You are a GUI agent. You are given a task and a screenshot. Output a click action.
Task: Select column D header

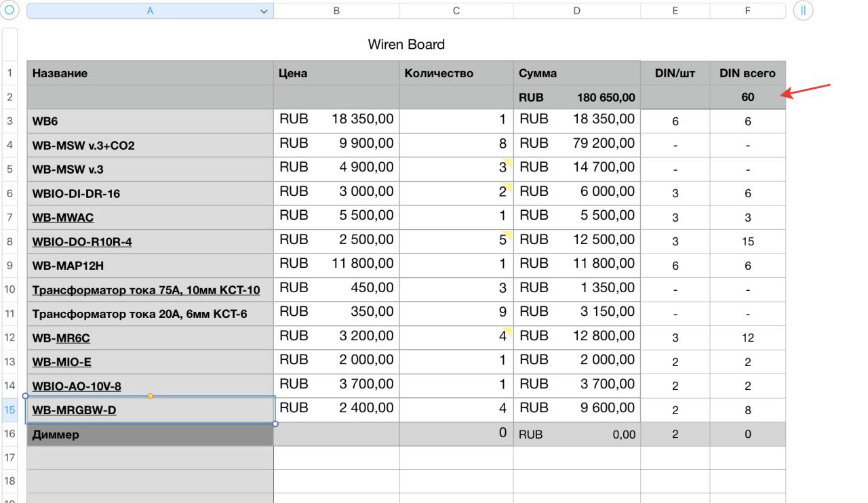click(576, 11)
